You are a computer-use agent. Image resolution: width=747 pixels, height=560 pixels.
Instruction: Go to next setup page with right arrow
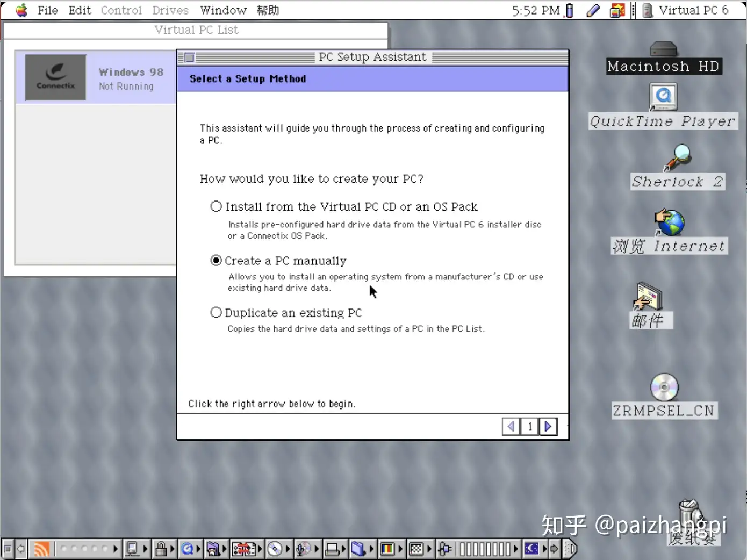click(x=548, y=426)
